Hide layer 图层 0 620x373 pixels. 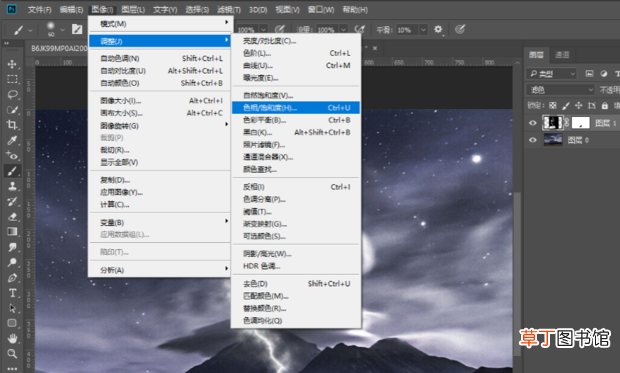pyautogui.click(x=533, y=140)
